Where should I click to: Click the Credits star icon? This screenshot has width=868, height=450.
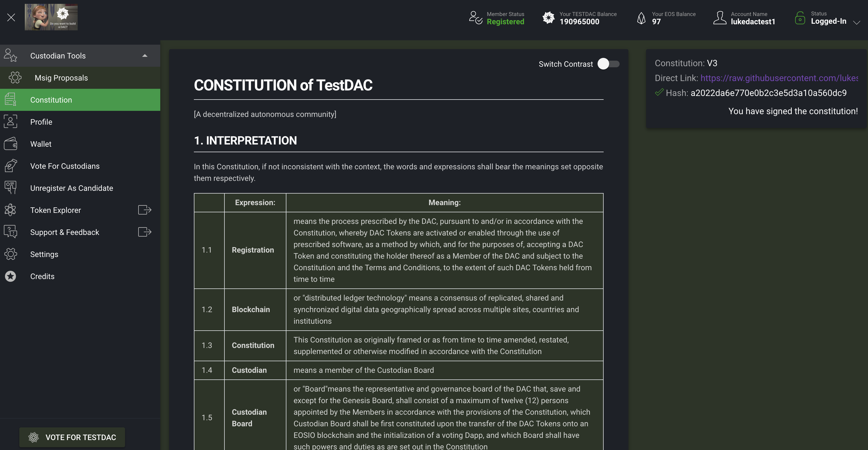point(10,276)
